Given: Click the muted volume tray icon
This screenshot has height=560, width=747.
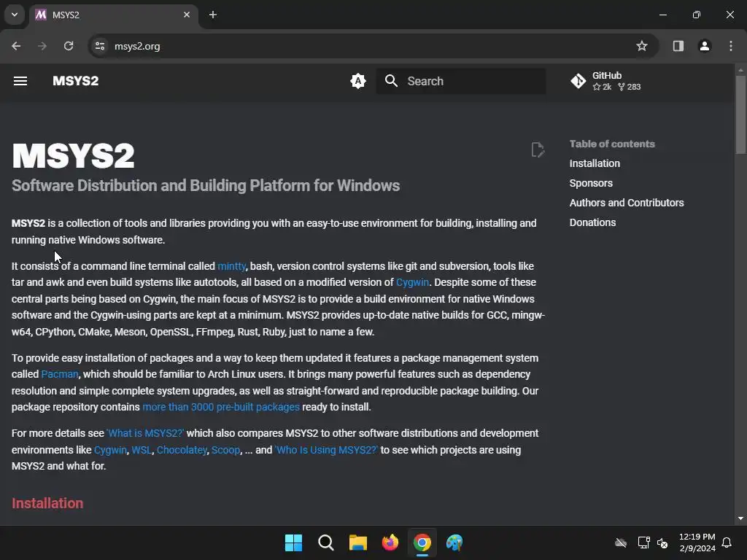Looking at the screenshot, I should [662, 542].
